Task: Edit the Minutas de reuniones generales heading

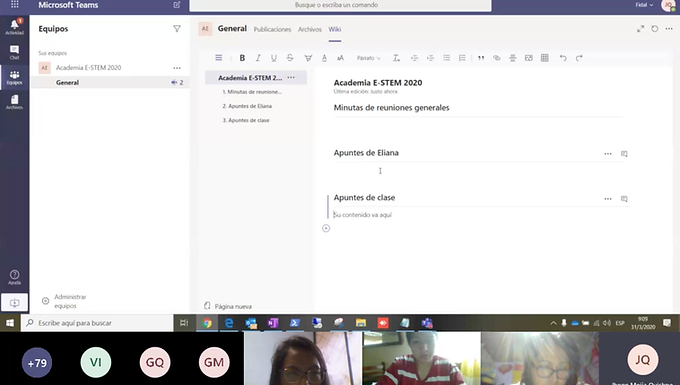Action: [391, 108]
